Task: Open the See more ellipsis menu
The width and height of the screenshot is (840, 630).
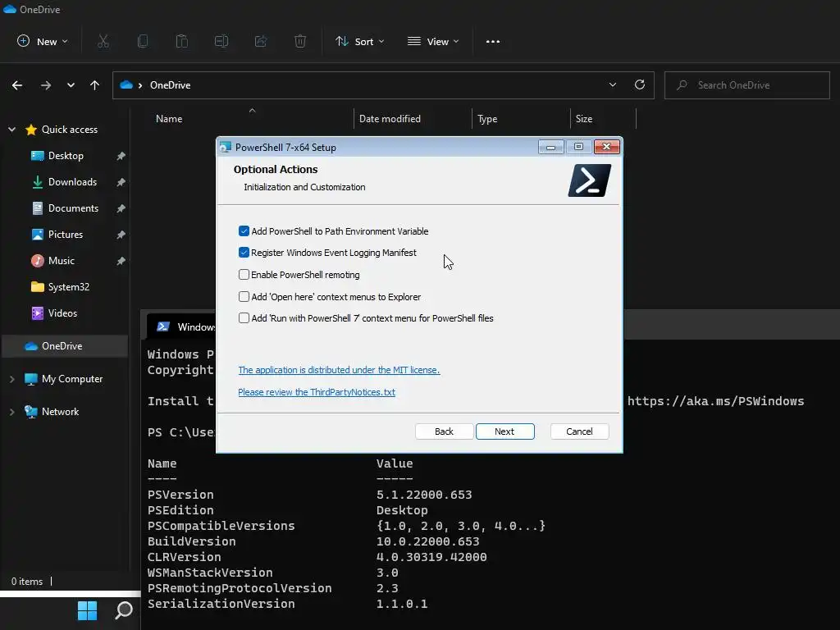Action: tap(493, 41)
